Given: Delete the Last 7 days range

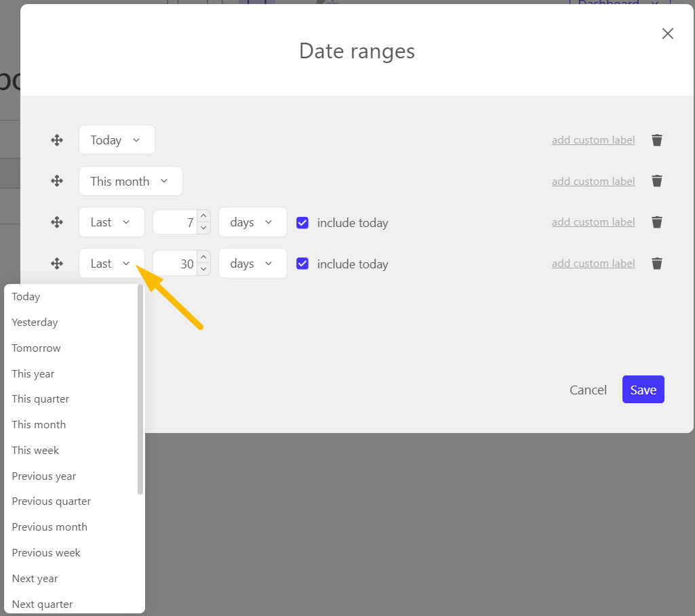Looking at the screenshot, I should 657,222.
